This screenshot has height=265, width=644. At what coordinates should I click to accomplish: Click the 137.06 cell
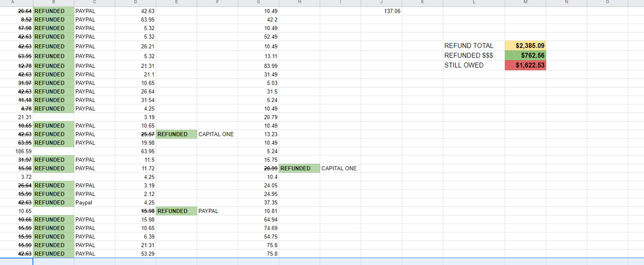click(381, 11)
